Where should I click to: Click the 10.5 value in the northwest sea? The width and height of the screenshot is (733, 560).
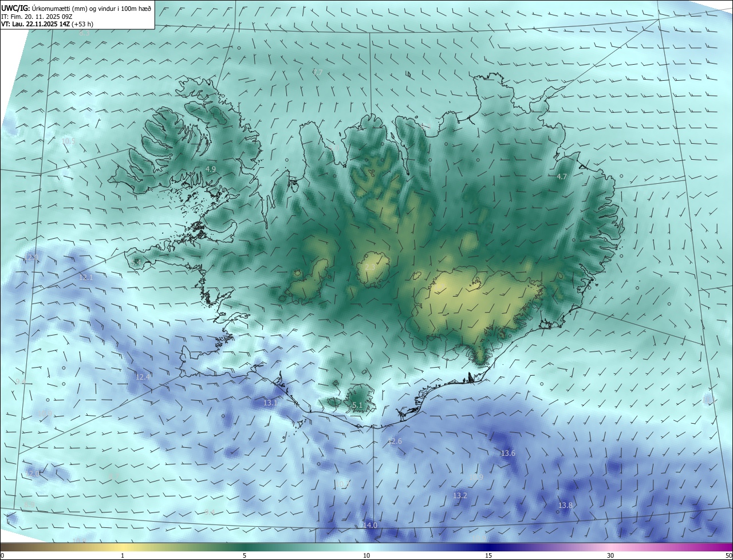68,141
